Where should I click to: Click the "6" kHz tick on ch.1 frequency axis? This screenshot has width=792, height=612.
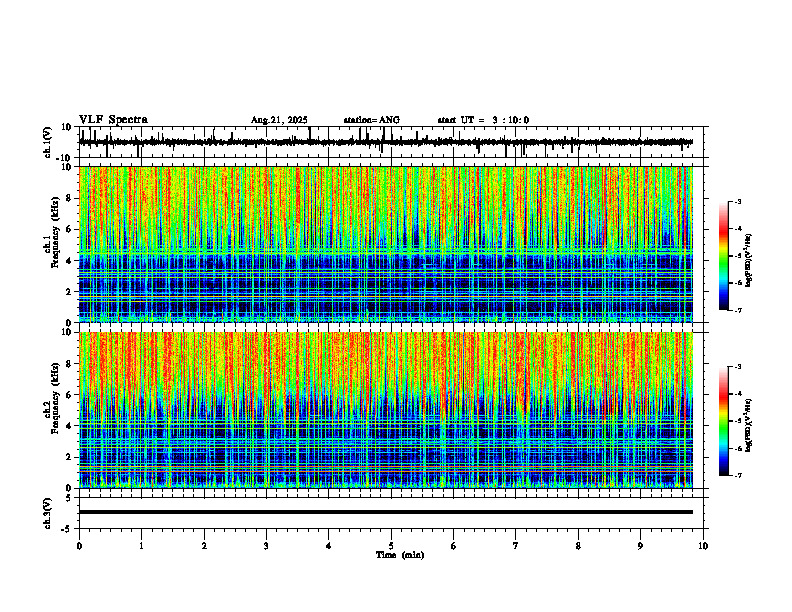click(x=69, y=230)
